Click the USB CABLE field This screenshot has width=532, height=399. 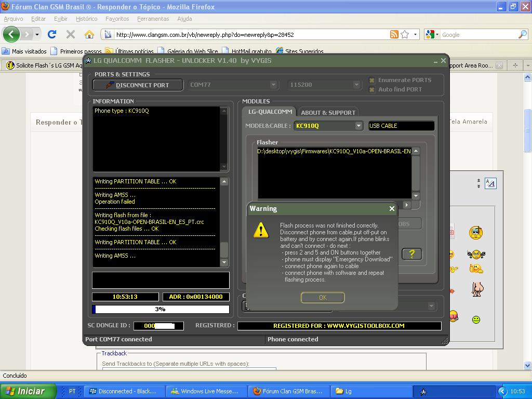point(402,126)
